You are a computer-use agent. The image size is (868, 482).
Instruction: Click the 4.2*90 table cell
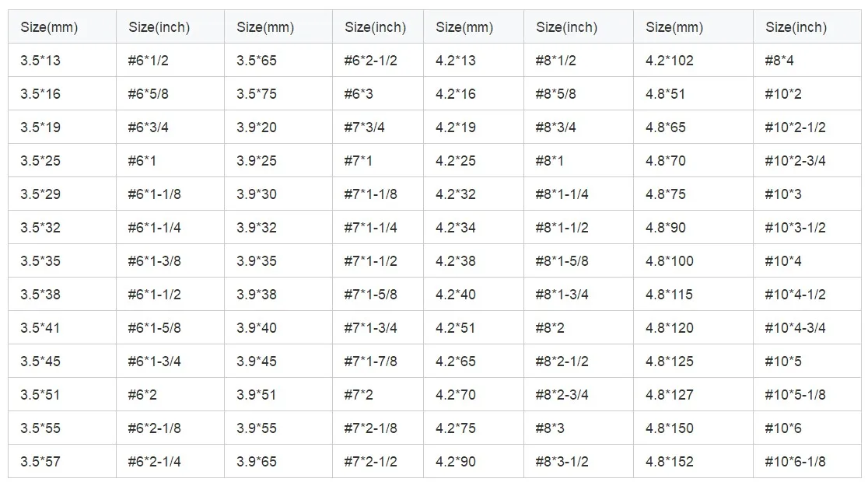pos(456,461)
